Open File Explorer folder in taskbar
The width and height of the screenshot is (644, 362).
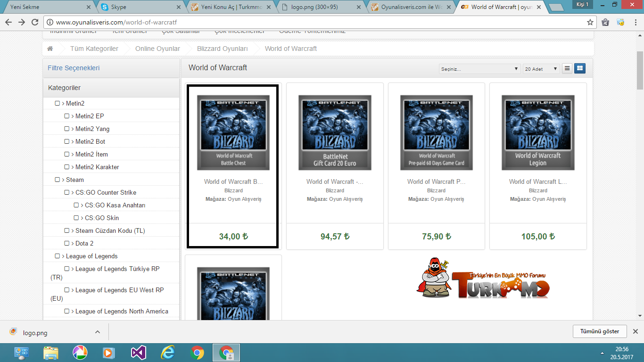point(50,352)
